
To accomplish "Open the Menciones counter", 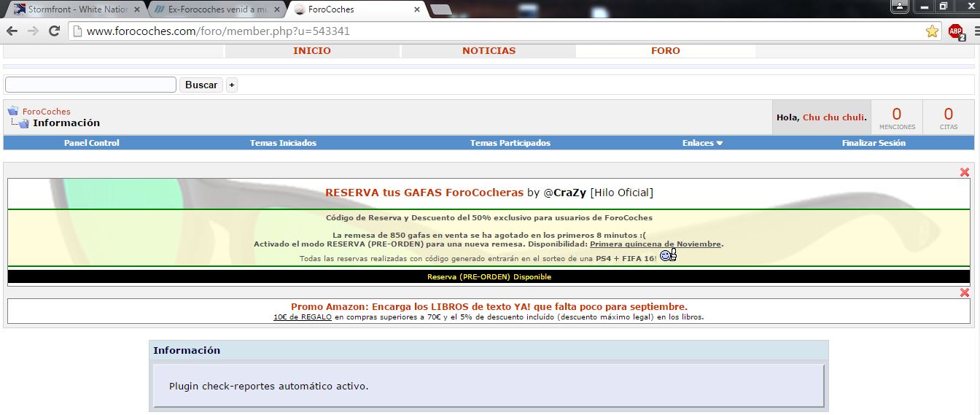I will pos(897,117).
